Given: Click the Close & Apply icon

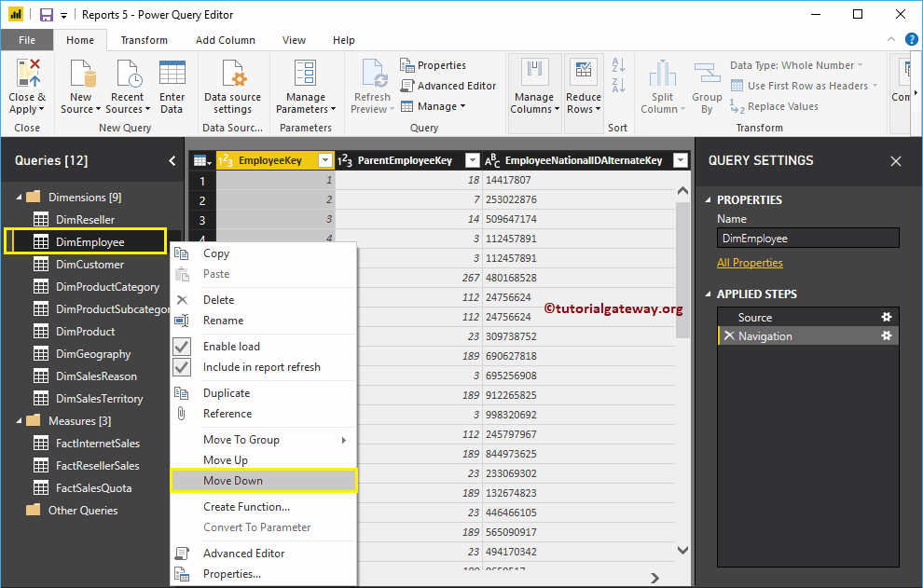Looking at the screenshot, I should pyautogui.click(x=26, y=75).
